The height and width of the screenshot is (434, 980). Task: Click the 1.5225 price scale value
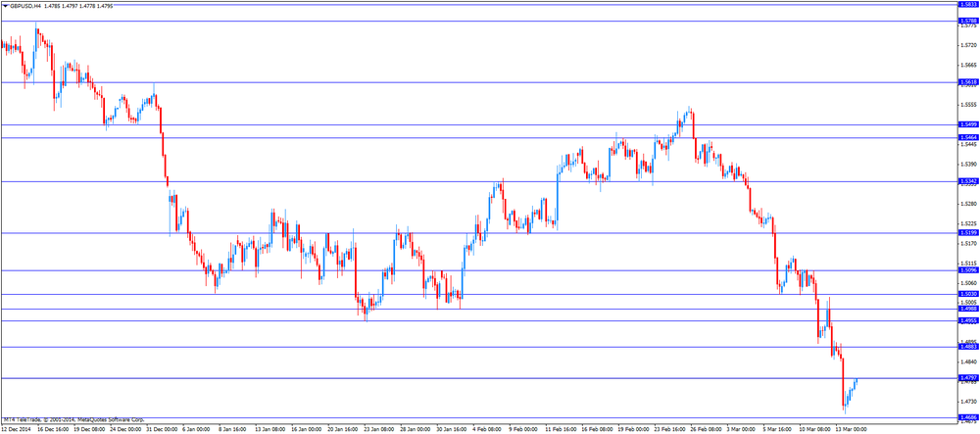click(x=970, y=223)
